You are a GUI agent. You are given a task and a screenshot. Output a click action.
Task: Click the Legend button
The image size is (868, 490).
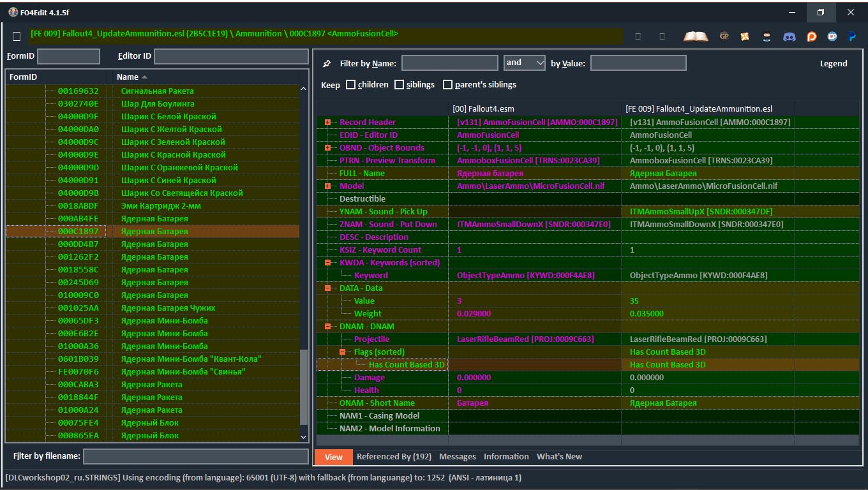click(833, 63)
